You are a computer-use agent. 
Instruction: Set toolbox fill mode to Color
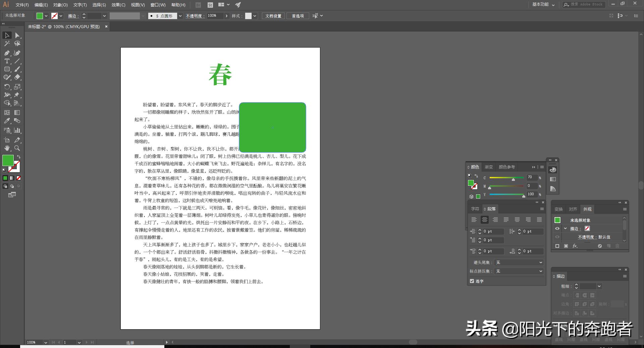pyautogui.click(x=5, y=178)
